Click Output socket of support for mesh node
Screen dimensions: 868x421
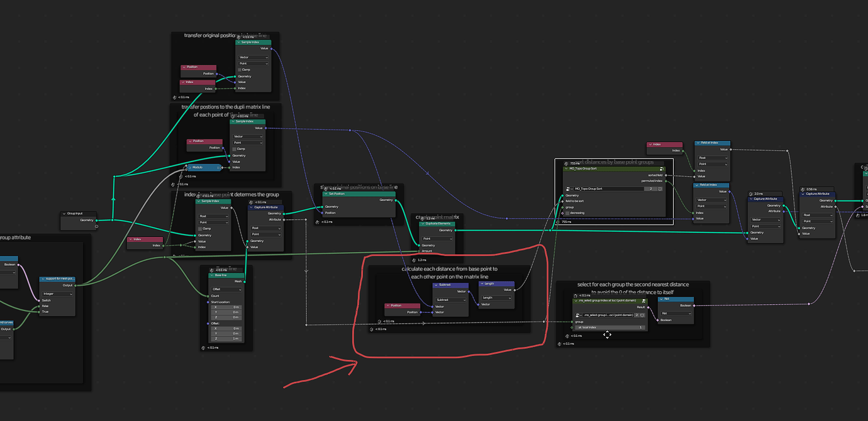coord(75,285)
